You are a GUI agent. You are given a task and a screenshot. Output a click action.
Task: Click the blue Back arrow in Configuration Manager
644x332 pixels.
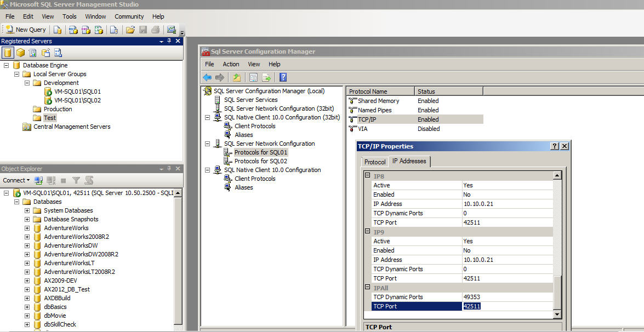(207, 77)
